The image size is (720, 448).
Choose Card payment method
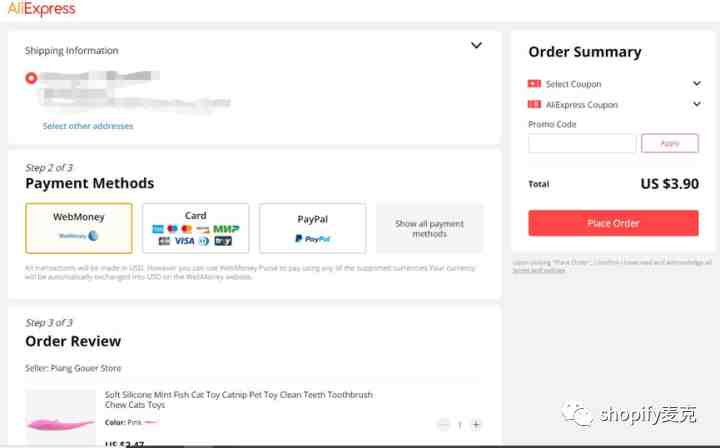pos(196,228)
